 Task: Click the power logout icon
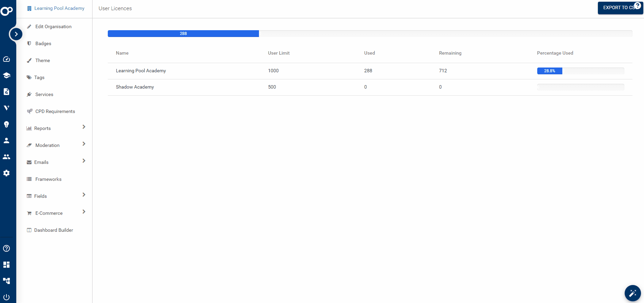pyautogui.click(x=6, y=297)
